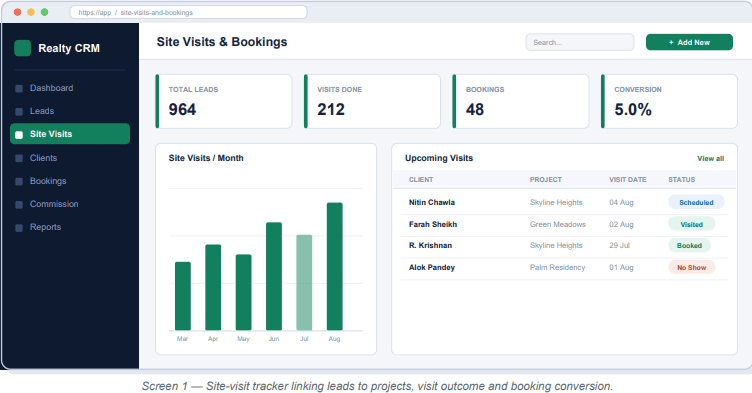Image resolution: width=752 pixels, height=393 pixels.
Task: Click the Bookings sidebar square icon
Action: (x=19, y=181)
